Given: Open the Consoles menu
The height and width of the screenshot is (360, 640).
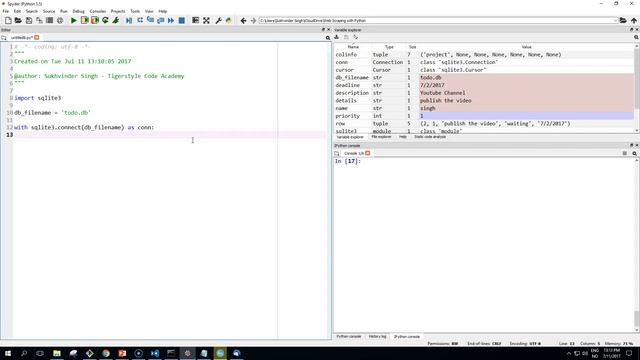Looking at the screenshot, I should [x=98, y=11].
